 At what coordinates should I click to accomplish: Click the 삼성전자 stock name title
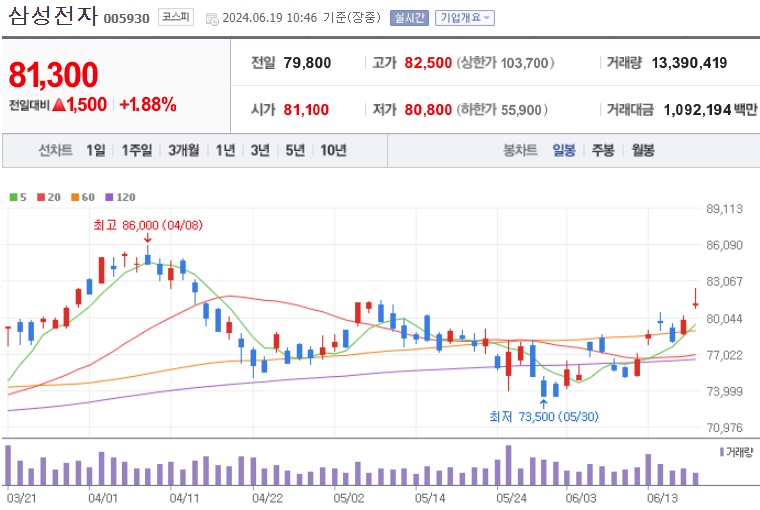tap(53, 17)
